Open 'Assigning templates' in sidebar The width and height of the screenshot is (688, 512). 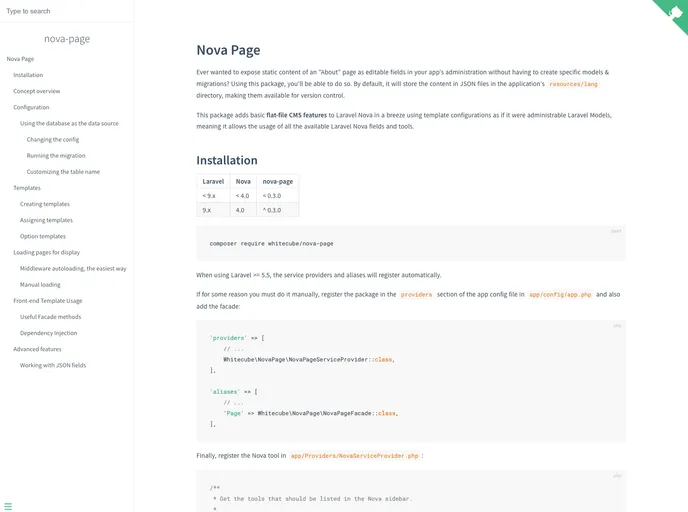pyautogui.click(x=46, y=220)
